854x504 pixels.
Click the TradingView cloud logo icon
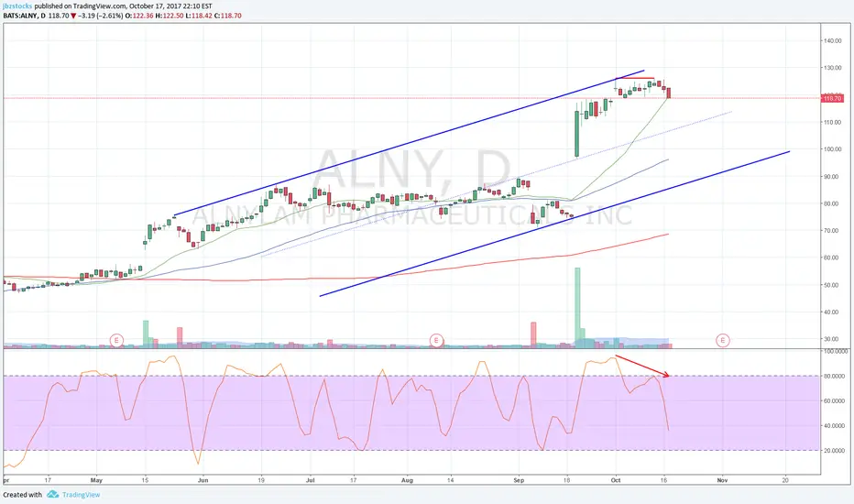[53, 494]
